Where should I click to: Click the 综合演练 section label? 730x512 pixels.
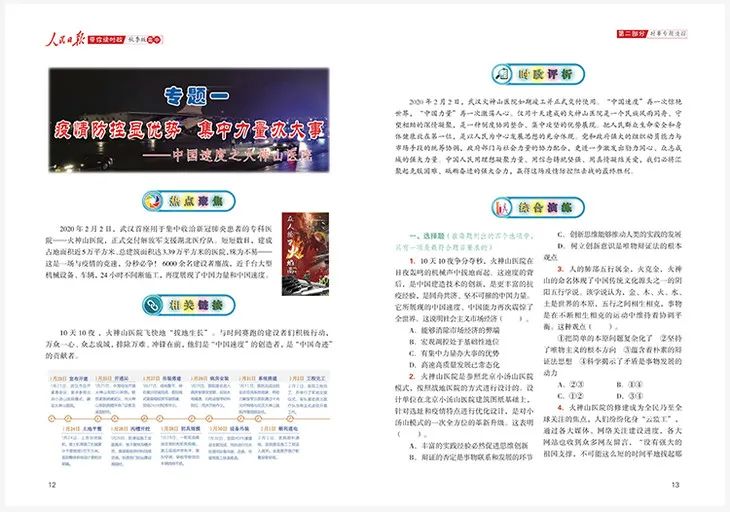[x=545, y=207]
